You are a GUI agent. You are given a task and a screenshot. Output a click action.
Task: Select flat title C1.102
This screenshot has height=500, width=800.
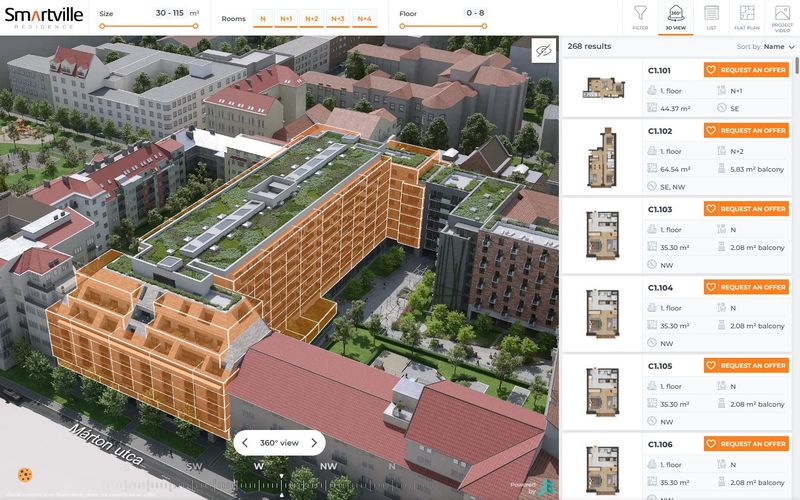[660, 131]
